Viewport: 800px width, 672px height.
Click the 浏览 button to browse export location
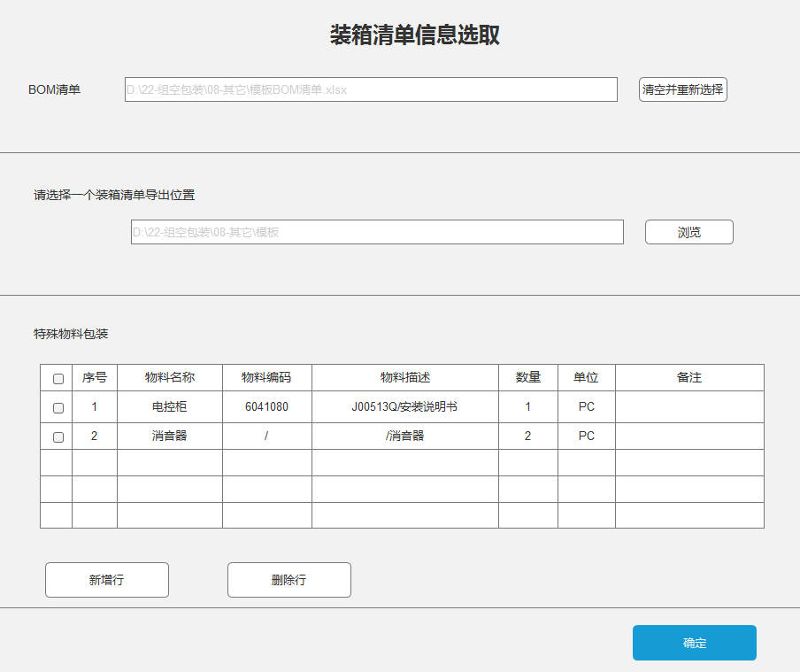pos(688,232)
